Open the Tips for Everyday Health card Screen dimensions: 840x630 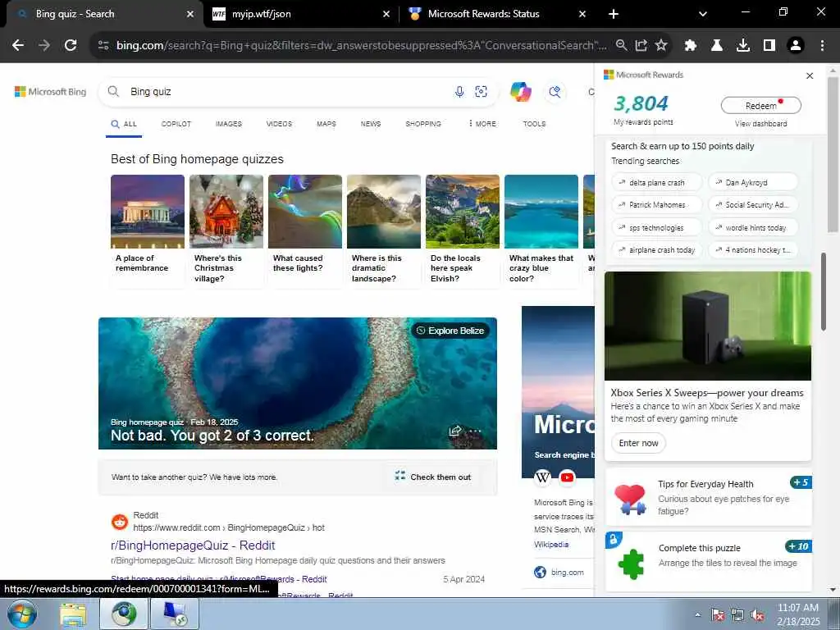[708, 497]
